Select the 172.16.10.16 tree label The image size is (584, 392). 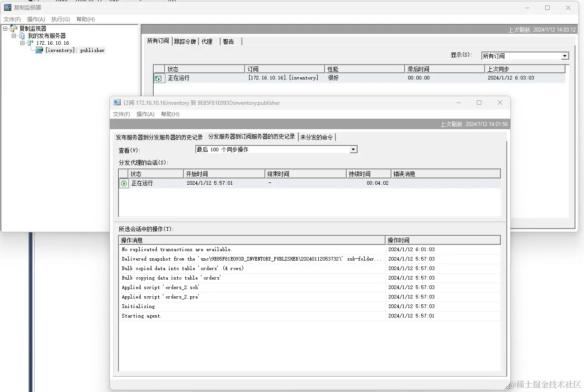coord(53,43)
